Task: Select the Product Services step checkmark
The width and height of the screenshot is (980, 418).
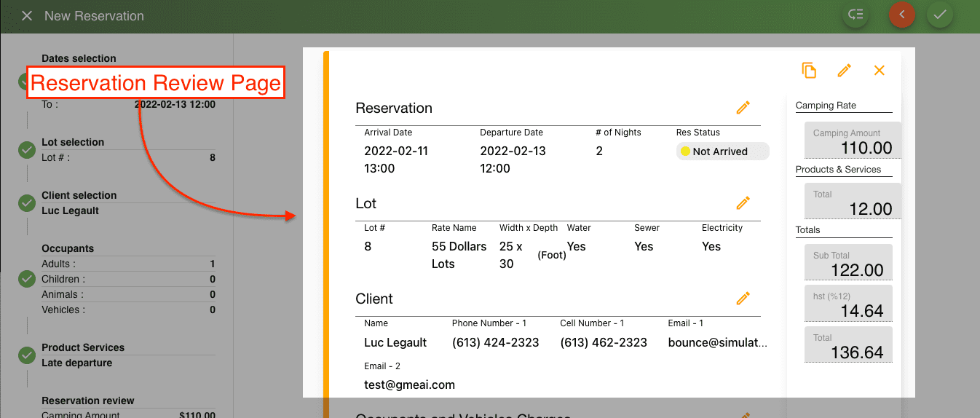Action: tap(27, 355)
